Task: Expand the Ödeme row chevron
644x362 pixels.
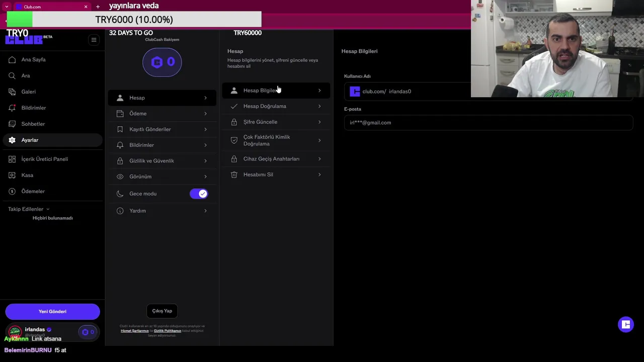Action: click(x=205, y=114)
